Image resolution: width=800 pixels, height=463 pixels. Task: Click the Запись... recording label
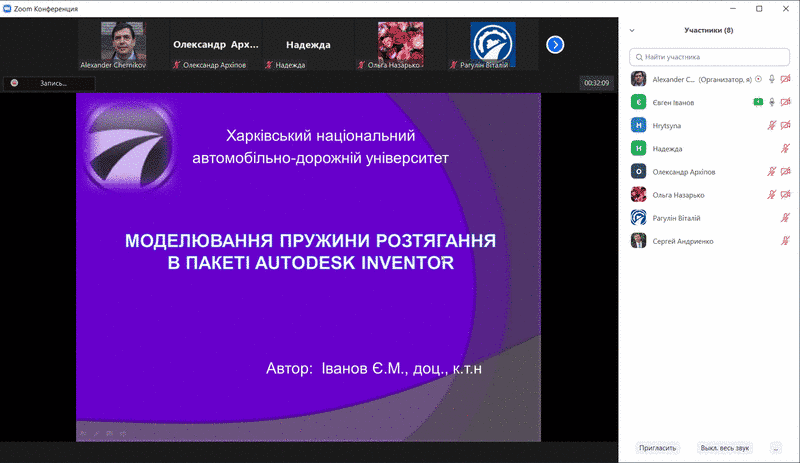point(54,83)
